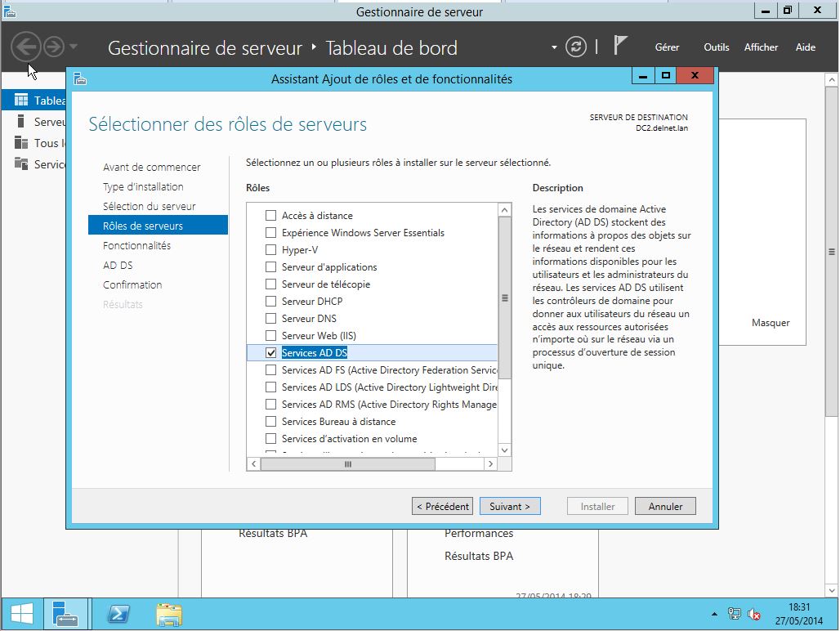Open Server Manager from the taskbar
Screen dimensions: 840x631
click(65, 614)
